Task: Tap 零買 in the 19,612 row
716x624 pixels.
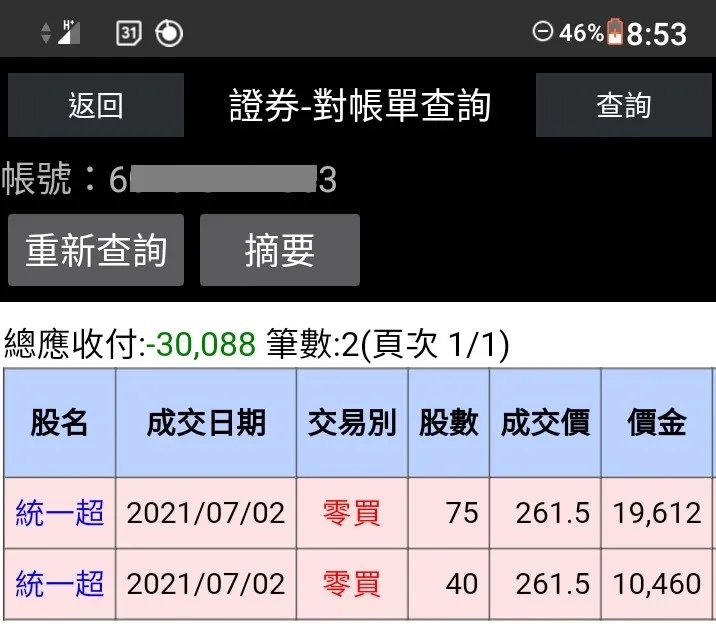Action: pos(352,513)
